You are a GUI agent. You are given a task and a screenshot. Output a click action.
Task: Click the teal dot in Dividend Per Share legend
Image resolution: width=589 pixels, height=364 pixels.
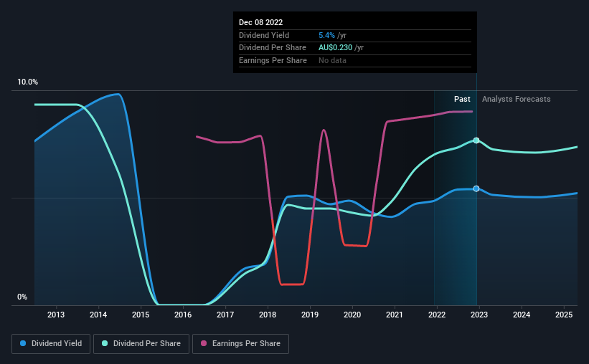click(105, 343)
